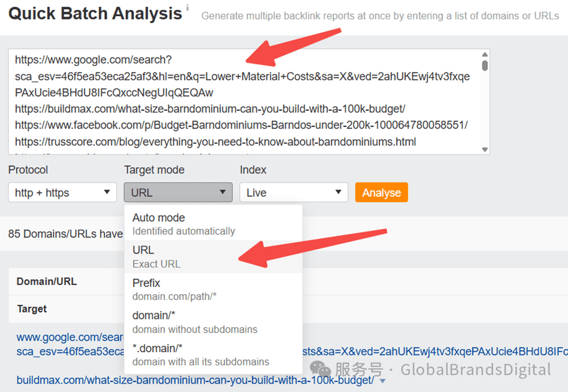Click the text area scrollbar down arrow
Image resolution: width=568 pixels, height=392 pixels.
tap(484, 149)
